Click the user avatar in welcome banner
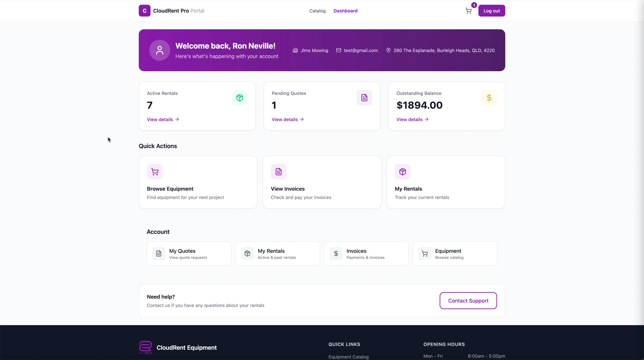The image size is (644, 360). [x=160, y=50]
